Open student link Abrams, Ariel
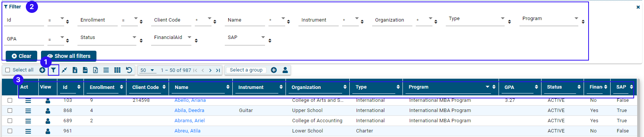The width and height of the screenshot is (644, 137). coord(189,121)
